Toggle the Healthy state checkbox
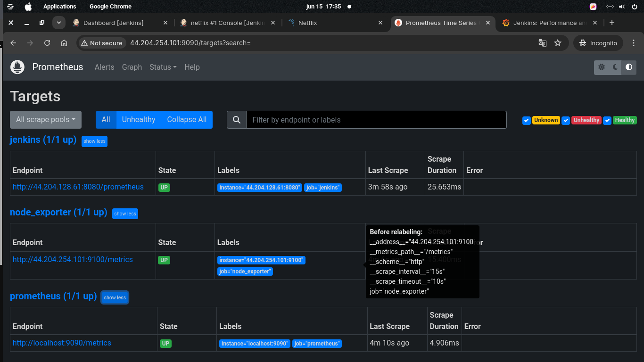 click(608, 120)
